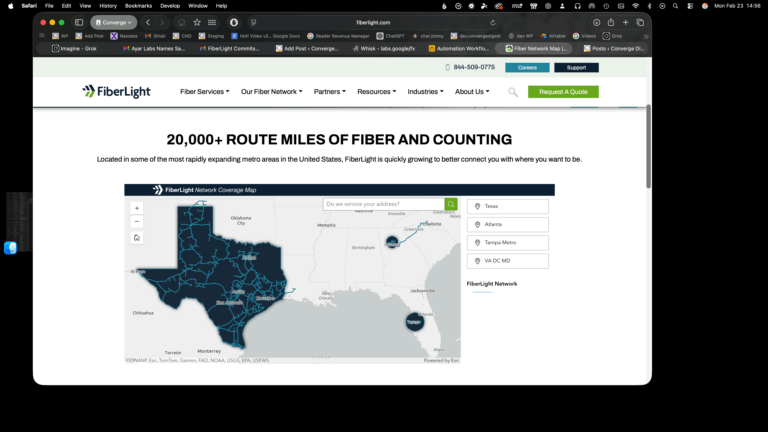The height and width of the screenshot is (432, 768).
Task: Open Spotlight search in menu bar
Action: [675, 6]
